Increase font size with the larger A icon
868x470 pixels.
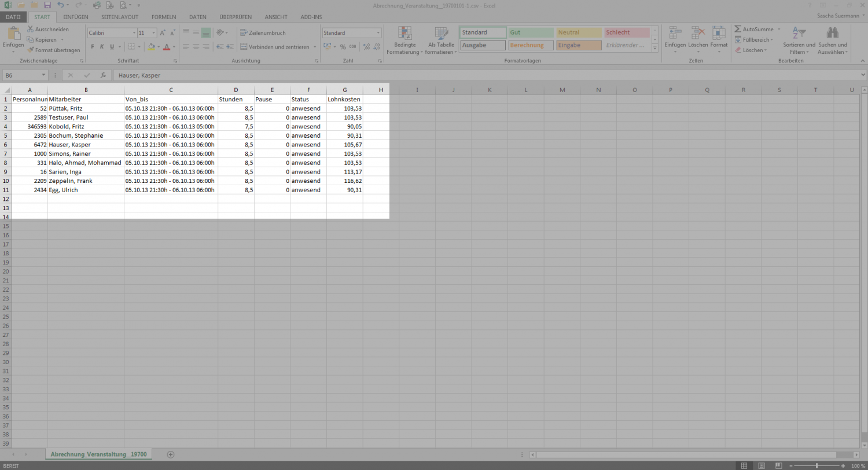click(x=163, y=33)
